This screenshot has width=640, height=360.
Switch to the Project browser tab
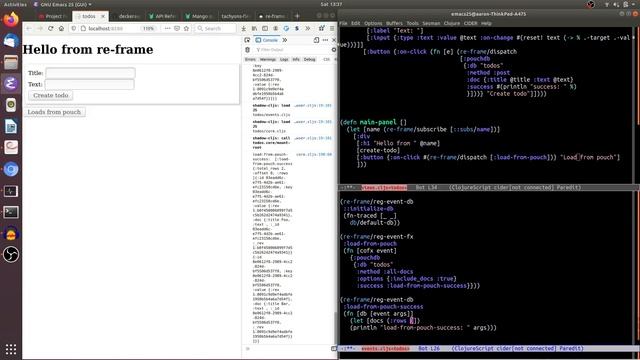point(53,16)
